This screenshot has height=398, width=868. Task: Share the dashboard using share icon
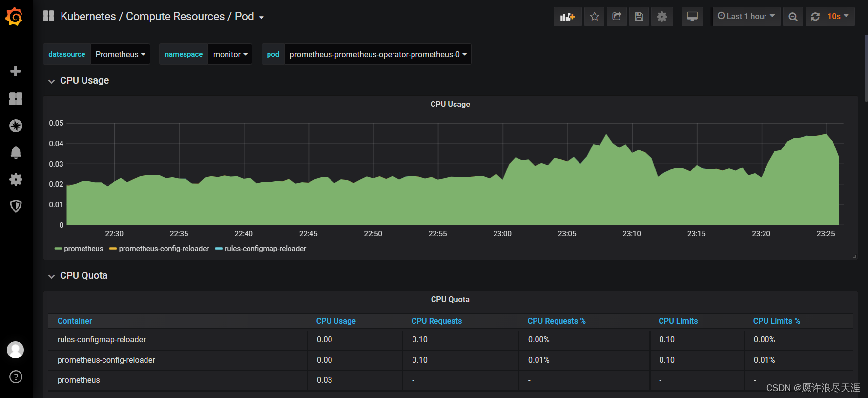pyautogui.click(x=617, y=17)
